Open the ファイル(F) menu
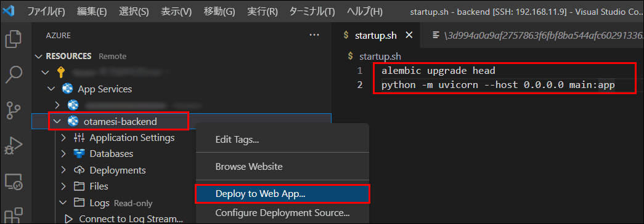 pyautogui.click(x=46, y=12)
